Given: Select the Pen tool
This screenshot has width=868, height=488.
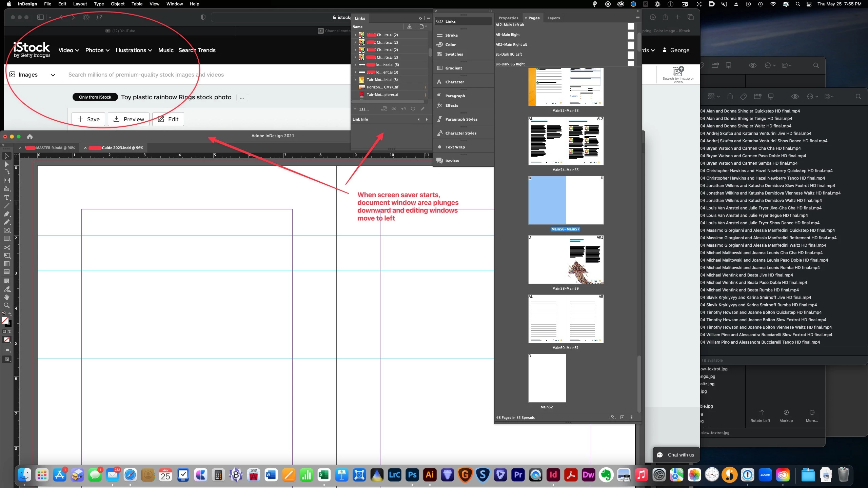Looking at the screenshot, I should (x=6, y=214).
